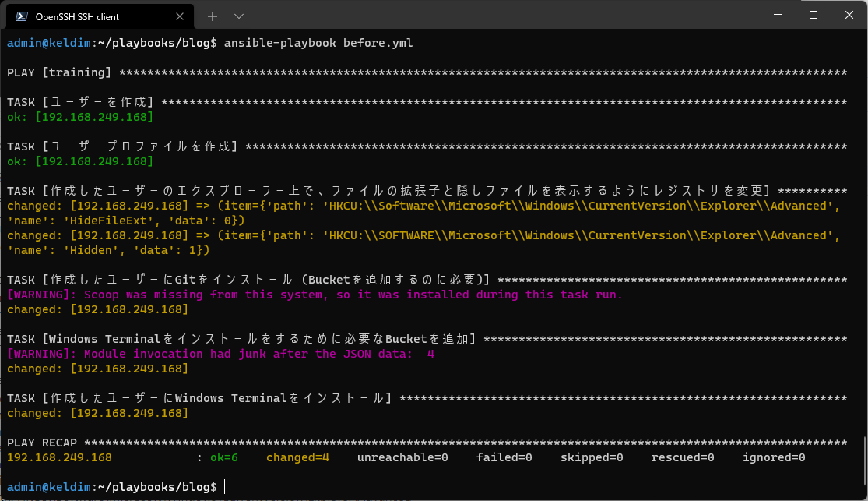Screen dimensions: 868x501
Task: Click the terminal vertical scrollbar thumb
Action: (864, 460)
